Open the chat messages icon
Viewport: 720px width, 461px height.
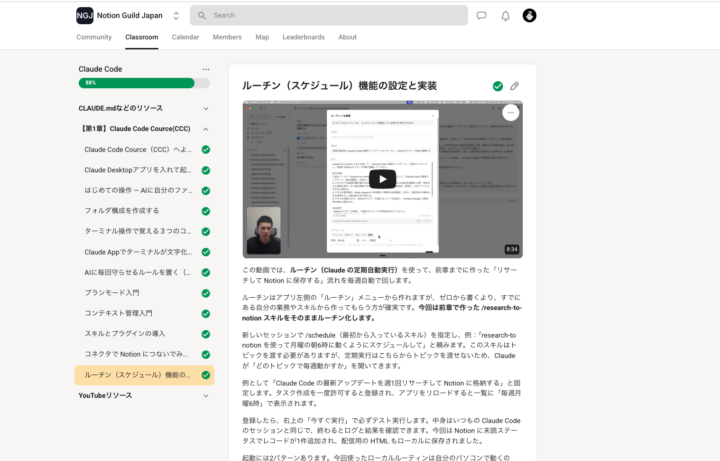[481, 16]
